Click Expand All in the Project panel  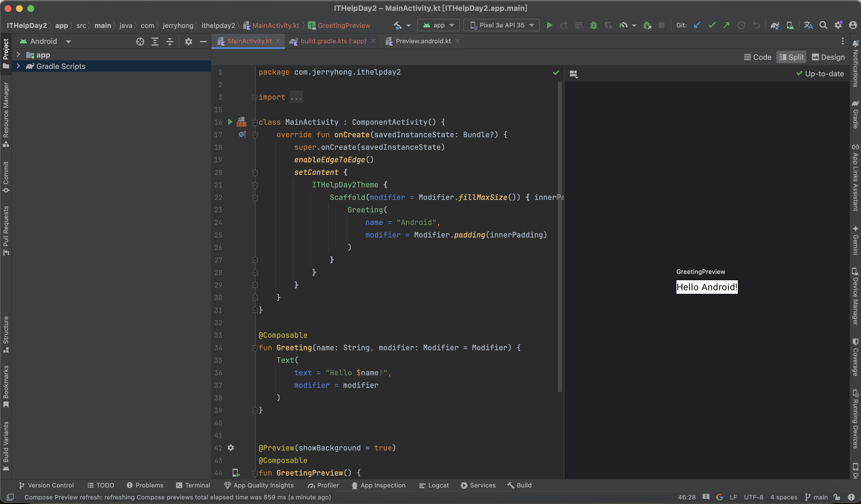(155, 42)
